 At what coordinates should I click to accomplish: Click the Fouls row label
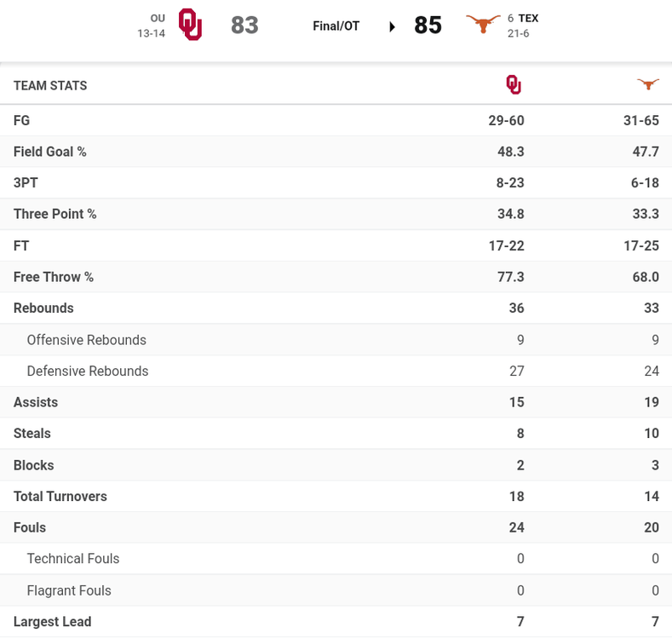(30, 527)
